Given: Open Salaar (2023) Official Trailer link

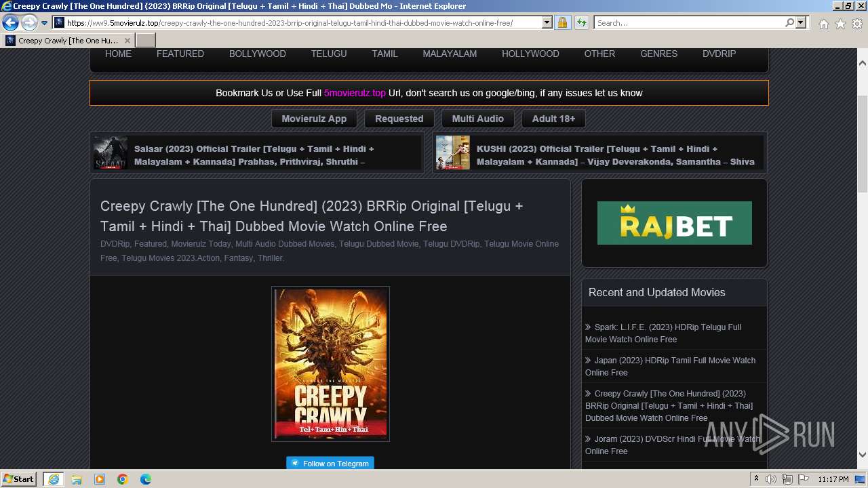Looking at the screenshot, I should (254, 155).
